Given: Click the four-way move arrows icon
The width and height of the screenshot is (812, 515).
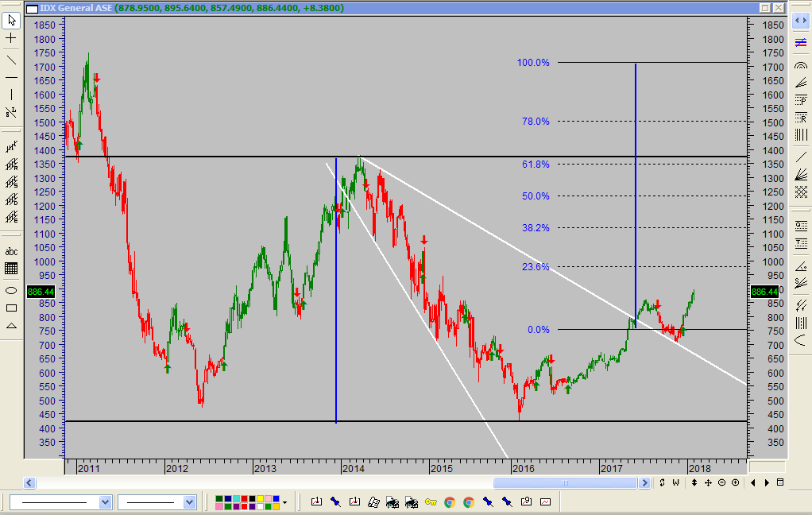Looking at the screenshot, I should pyautogui.click(x=709, y=482).
